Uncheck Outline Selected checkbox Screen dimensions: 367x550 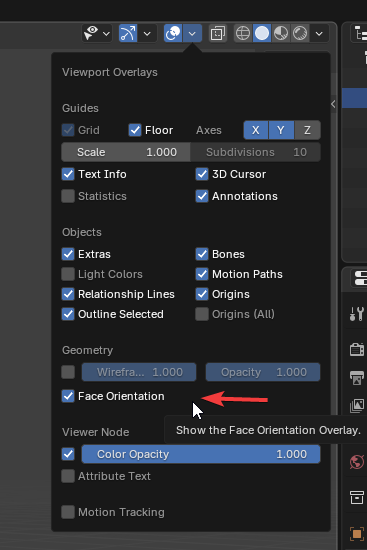point(68,314)
